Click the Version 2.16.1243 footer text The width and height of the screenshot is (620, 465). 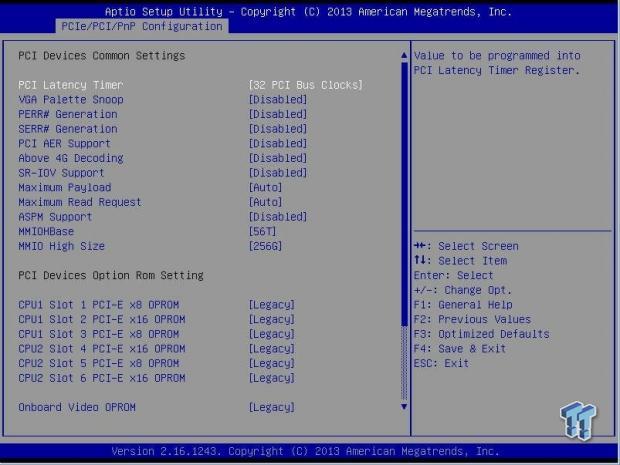coord(305,451)
